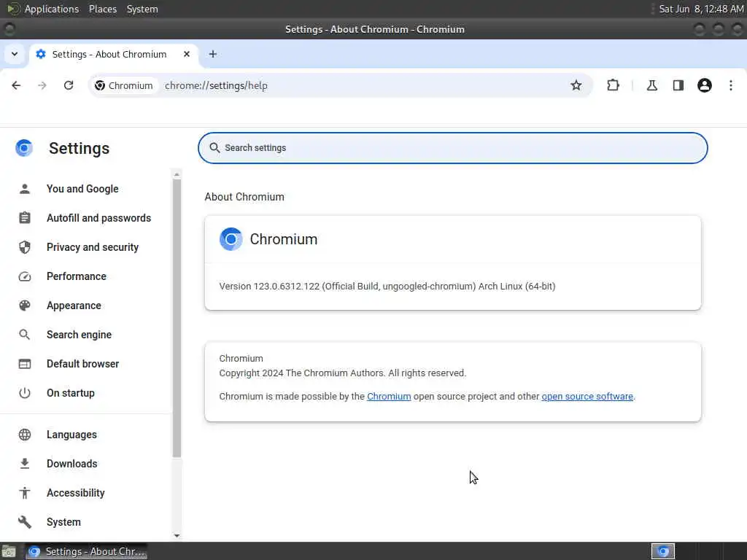Click the forward navigation arrow
This screenshot has width=747, height=560.
point(42,85)
